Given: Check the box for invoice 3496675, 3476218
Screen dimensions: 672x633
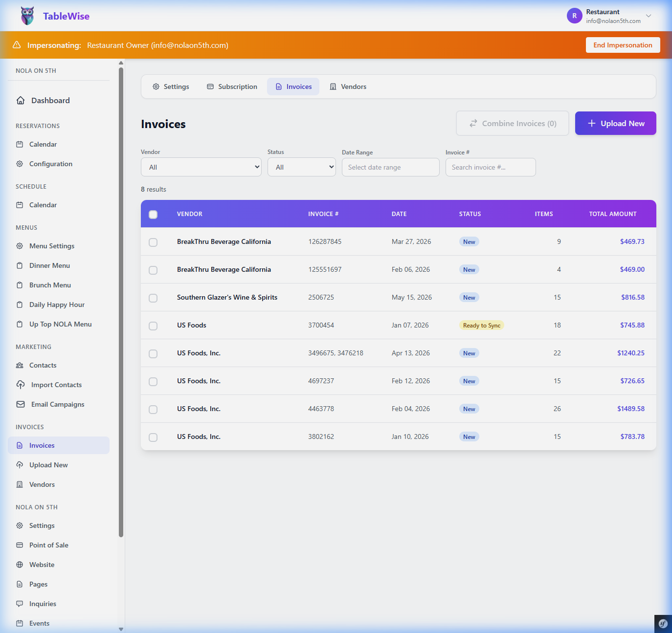Looking at the screenshot, I should pos(153,353).
